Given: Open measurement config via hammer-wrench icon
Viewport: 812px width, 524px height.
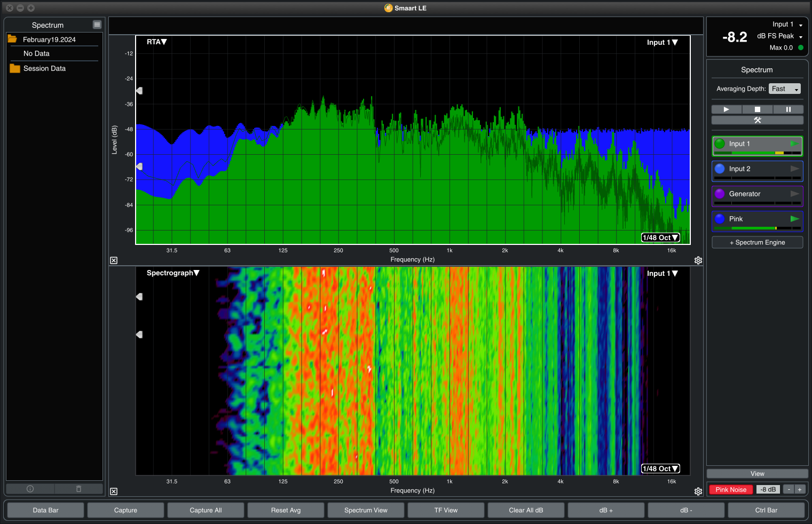Looking at the screenshot, I should (x=757, y=120).
